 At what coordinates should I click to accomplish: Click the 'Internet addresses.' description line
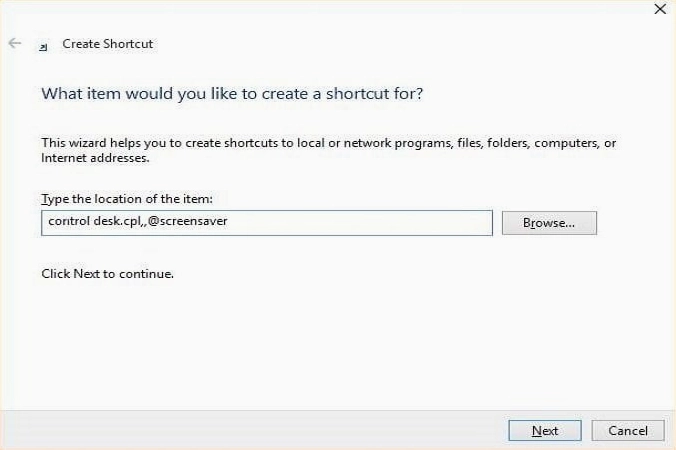[95, 158]
